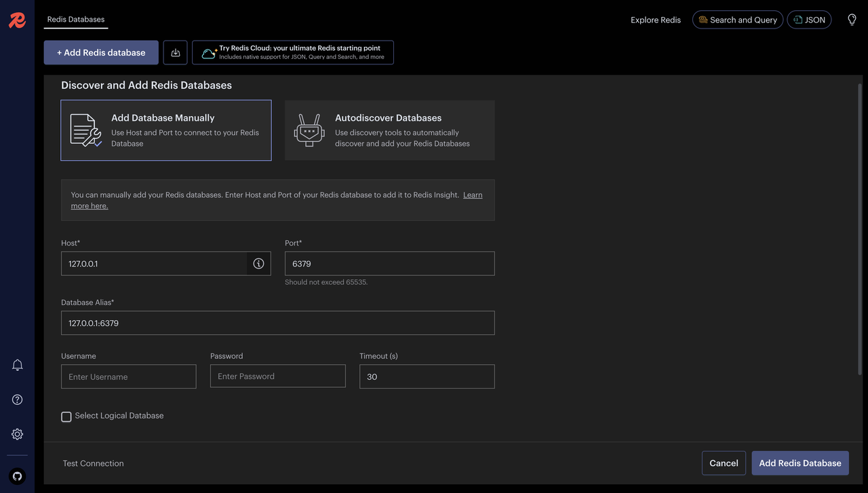Open the notifications bell
This screenshot has width=868, height=493.
[x=18, y=365]
